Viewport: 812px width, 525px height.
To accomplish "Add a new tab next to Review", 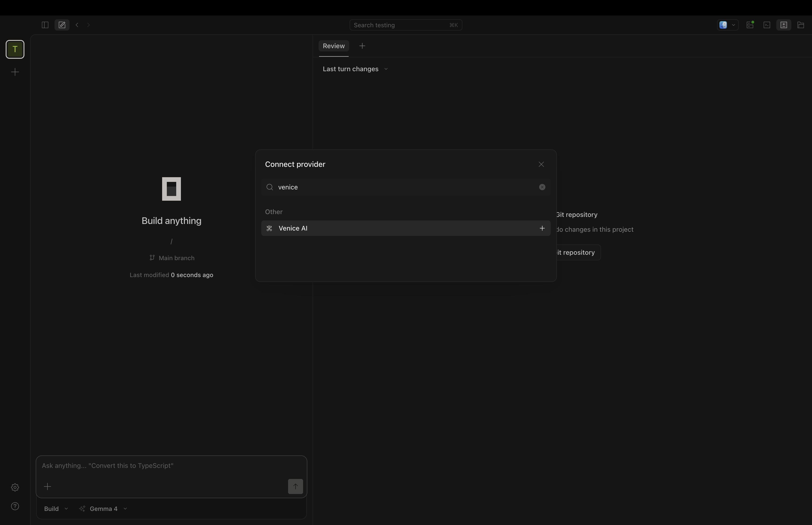I will pyautogui.click(x=362, y=46).
